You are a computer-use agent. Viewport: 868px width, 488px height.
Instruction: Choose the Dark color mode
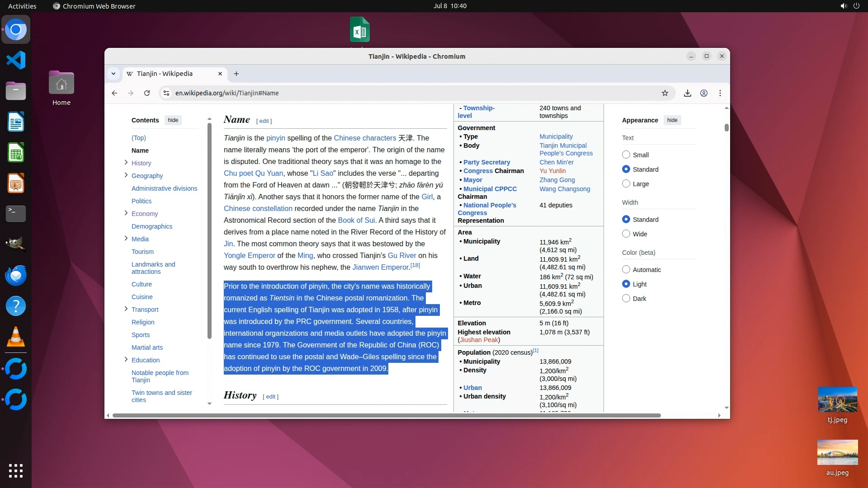click(x=626, y=299)
